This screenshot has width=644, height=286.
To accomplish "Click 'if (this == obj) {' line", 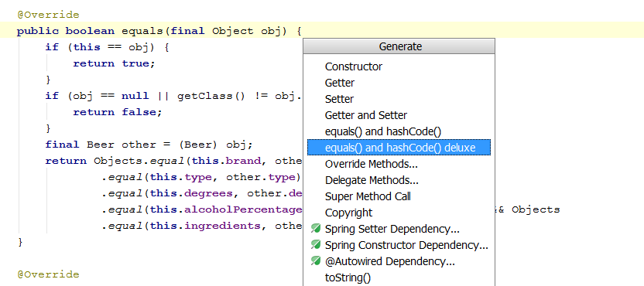I will point(107,47).
